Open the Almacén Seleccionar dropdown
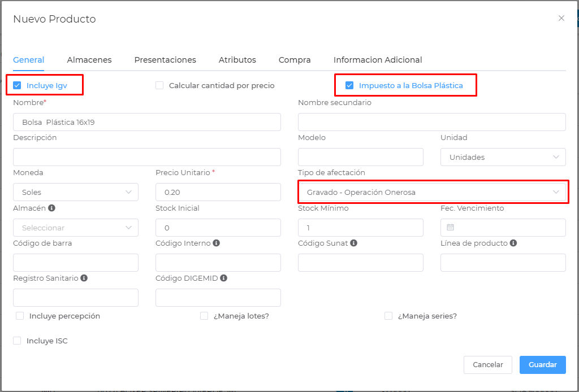 pyautogui.click(x=76, y=228)
